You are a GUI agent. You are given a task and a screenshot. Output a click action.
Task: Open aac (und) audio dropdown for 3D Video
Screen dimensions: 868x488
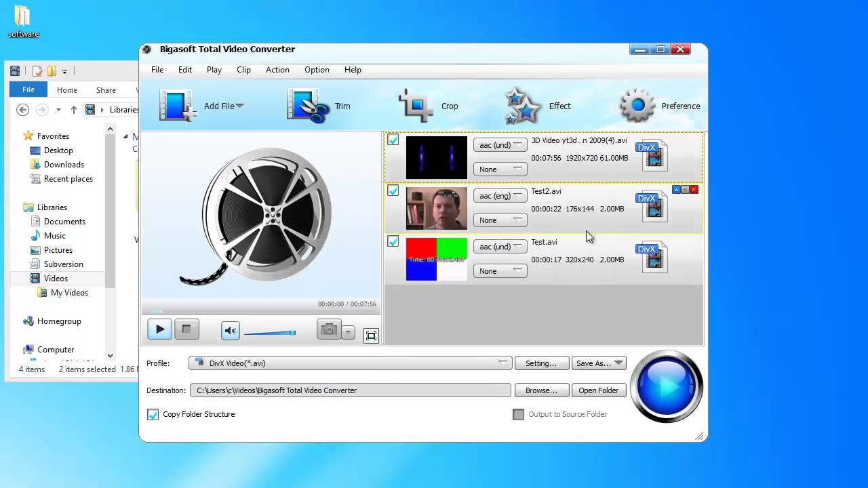[x=500, y=145]
